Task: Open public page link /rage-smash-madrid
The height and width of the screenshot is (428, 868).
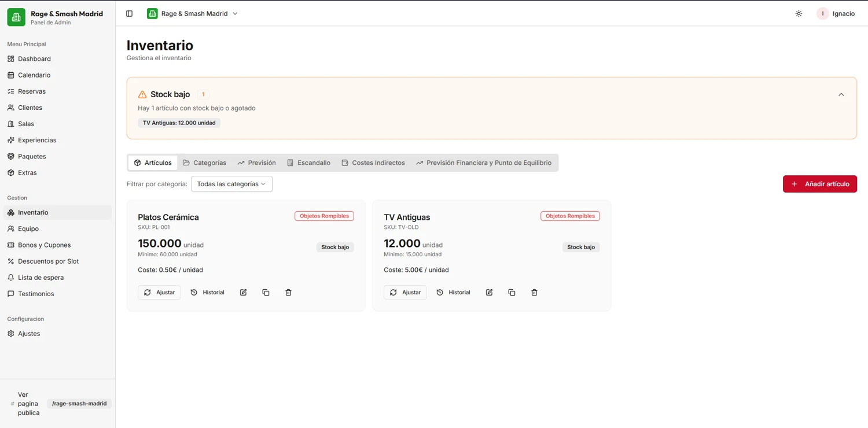Action: (x=79, y=404)
